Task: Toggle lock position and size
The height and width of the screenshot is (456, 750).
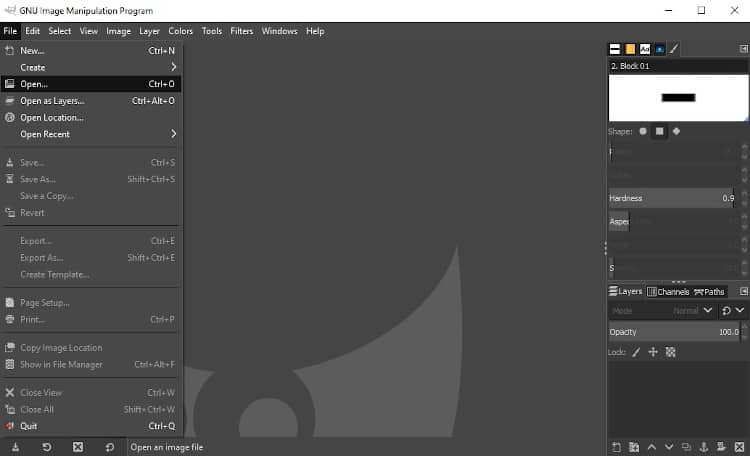Action: (653, 352)
